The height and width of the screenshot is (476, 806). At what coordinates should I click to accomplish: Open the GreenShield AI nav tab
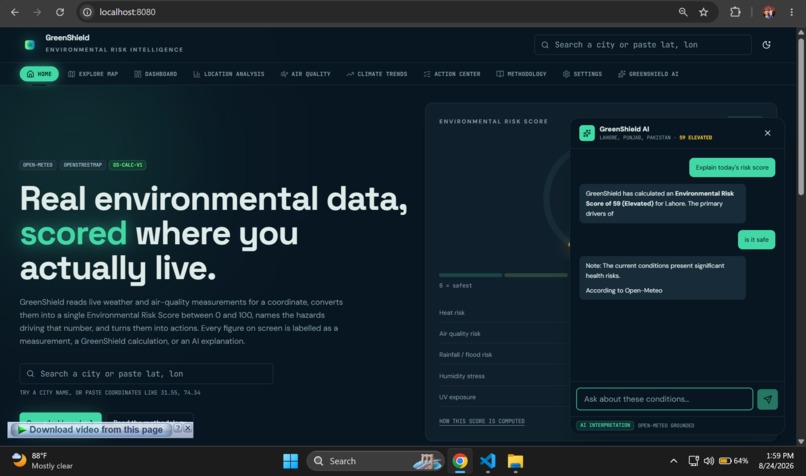648,74
